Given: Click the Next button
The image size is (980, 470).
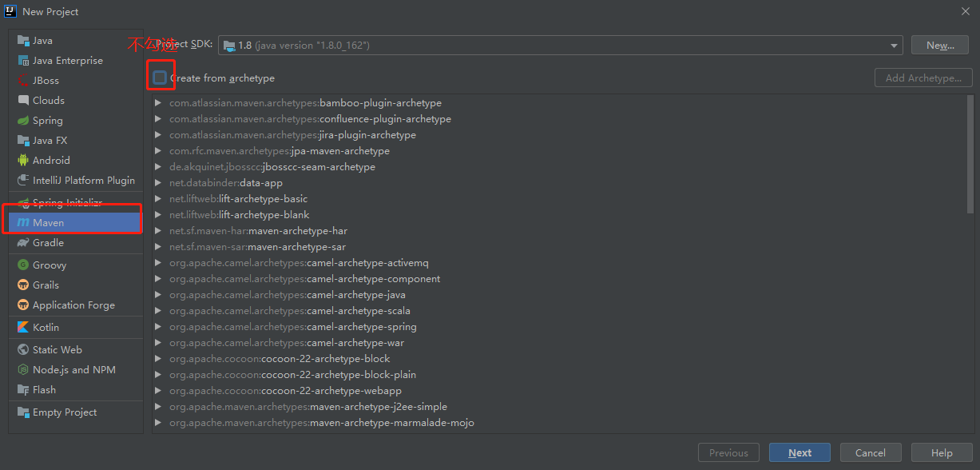Looking at the screenshot, I should click(x=799, y=452).
